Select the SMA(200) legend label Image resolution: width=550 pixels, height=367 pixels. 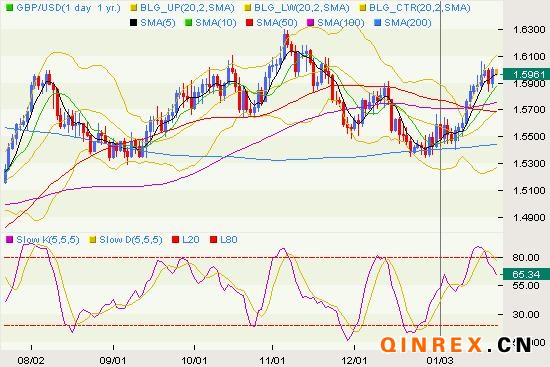coord(408,23)
